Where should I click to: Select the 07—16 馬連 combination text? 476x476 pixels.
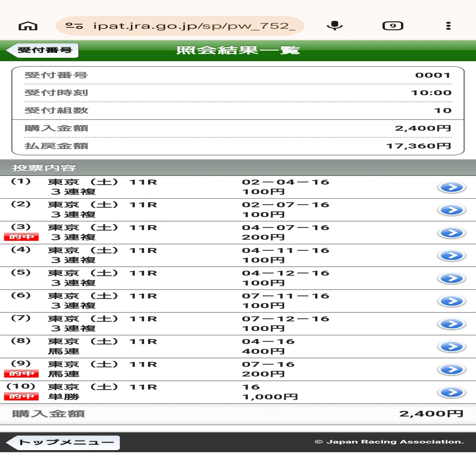(268, 364)
